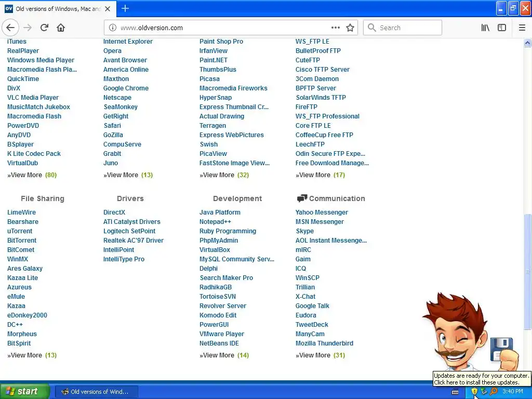This screenshot has width=532, height=399.
Task: Focus the browser search box
Action: click(x=403, y=28)
